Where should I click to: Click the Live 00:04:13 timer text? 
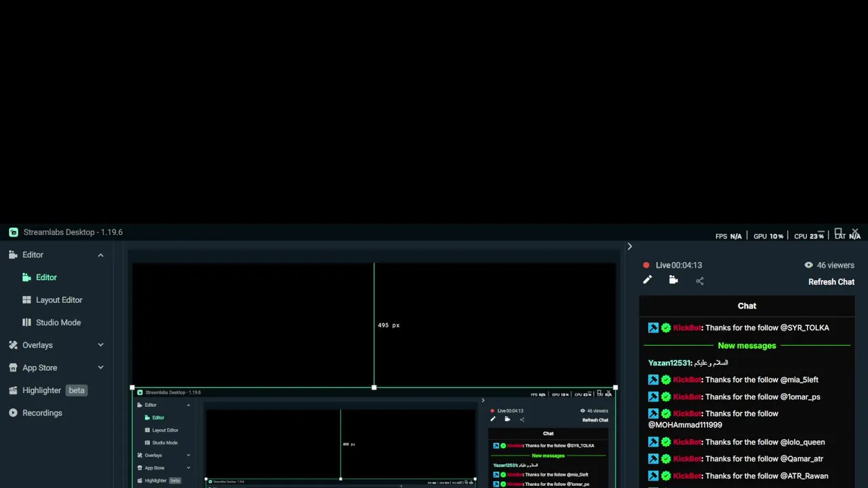[x=679, y=265]
